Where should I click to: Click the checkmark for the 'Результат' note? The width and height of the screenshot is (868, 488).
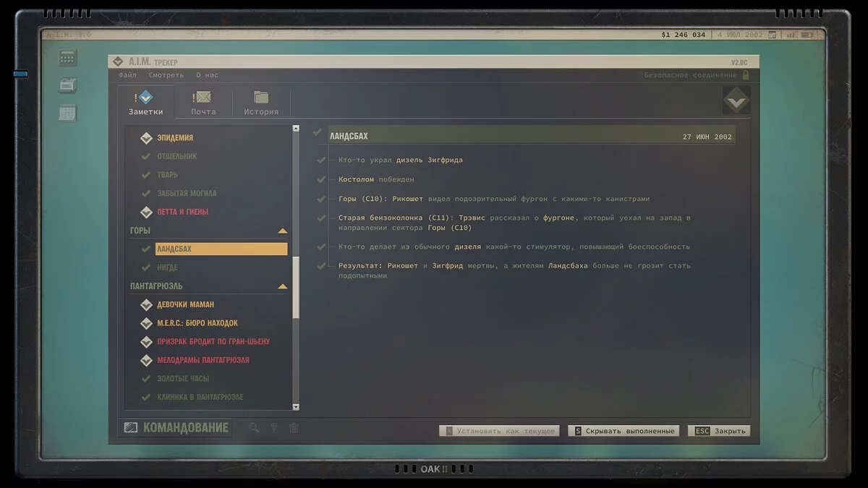[x=321, y=266]
